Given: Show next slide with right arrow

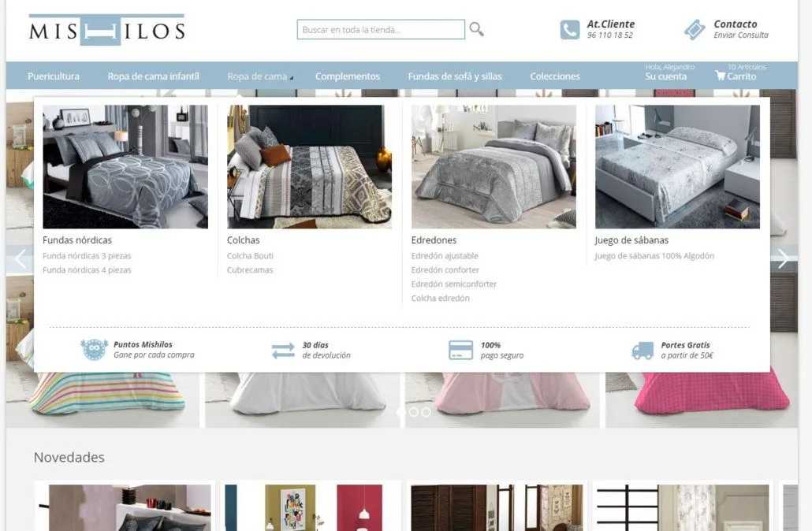Looking at the screenshot, I should coord(783,258).
